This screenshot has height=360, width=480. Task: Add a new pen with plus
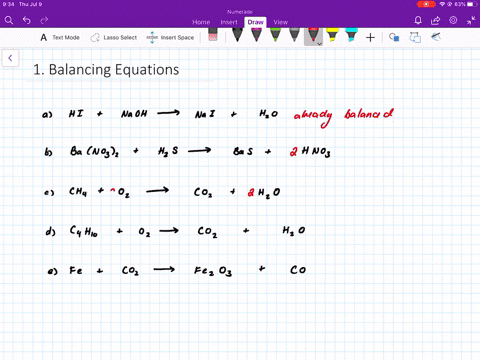point(370,38)
